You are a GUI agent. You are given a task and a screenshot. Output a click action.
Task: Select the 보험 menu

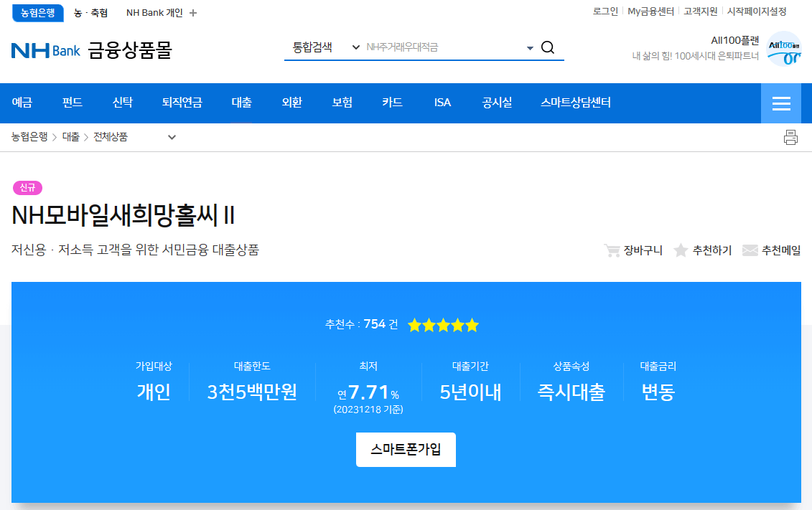pyautogui.click(x=341, y=102)
